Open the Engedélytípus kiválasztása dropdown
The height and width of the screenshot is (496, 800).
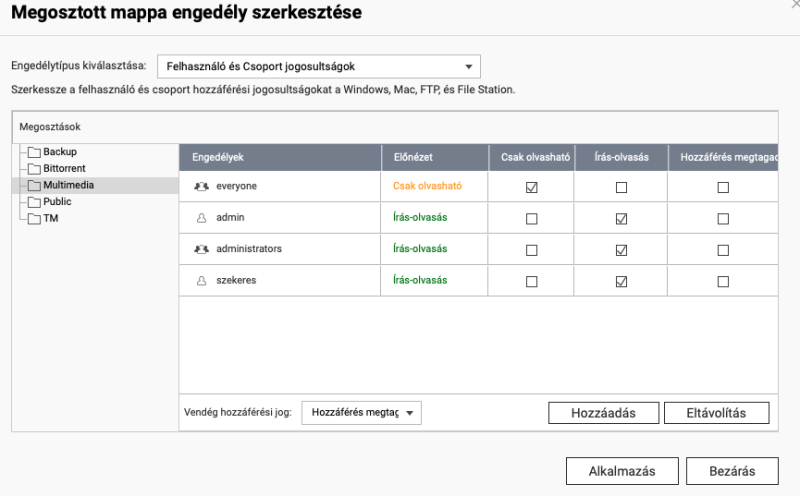pyautogui.click(x=319, y=66)
